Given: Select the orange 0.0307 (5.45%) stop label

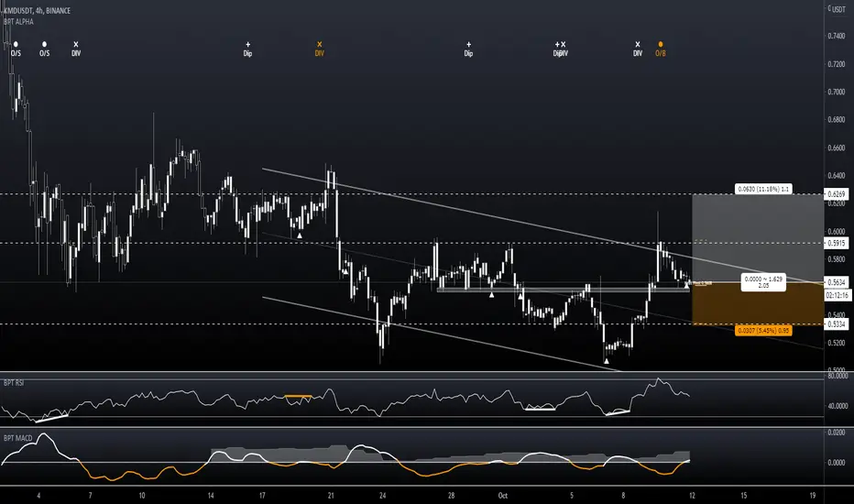Looking at the screenshot, I should [x=763, y=330].
